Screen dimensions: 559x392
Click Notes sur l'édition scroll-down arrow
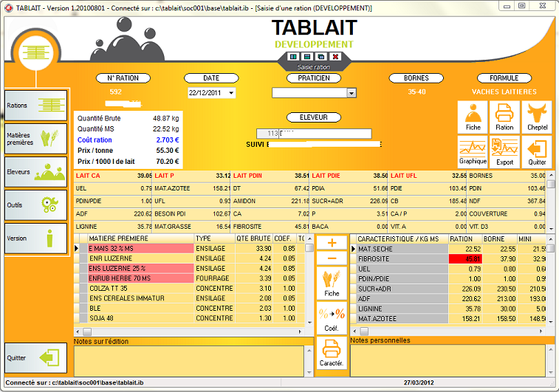click(309, 372)
